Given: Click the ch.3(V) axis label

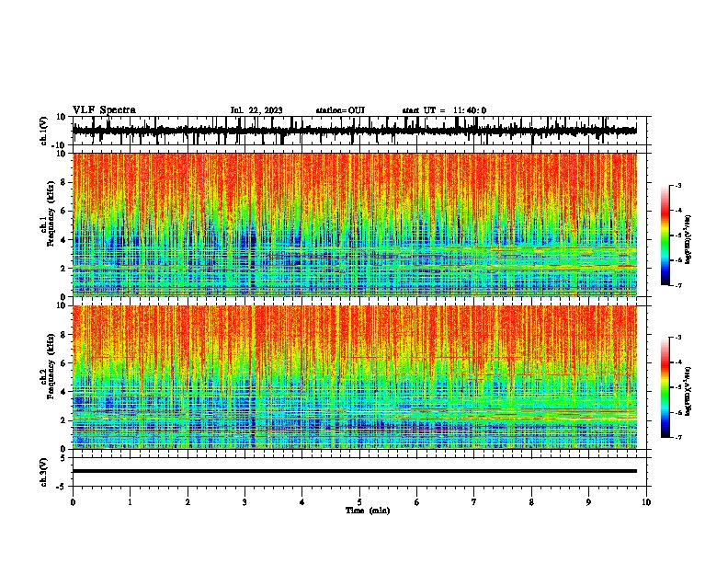Looking at the screenshot, I should coord(44,472).
